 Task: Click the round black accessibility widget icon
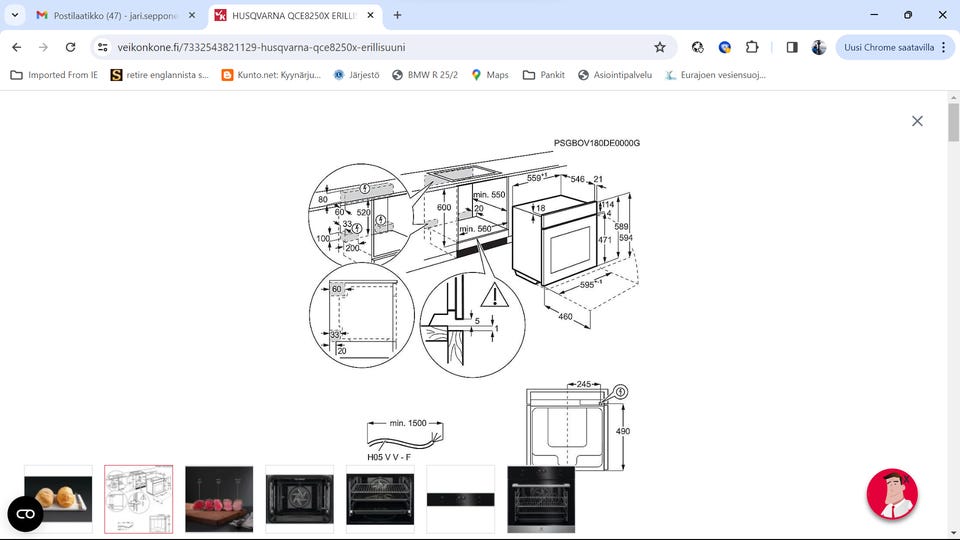[25, 514]
